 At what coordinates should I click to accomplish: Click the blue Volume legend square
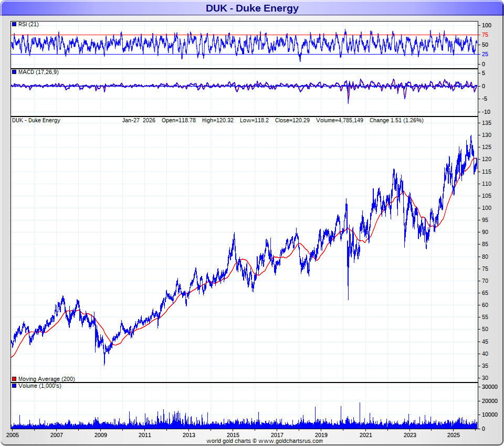pyautogui.click(x=14, y=386)
